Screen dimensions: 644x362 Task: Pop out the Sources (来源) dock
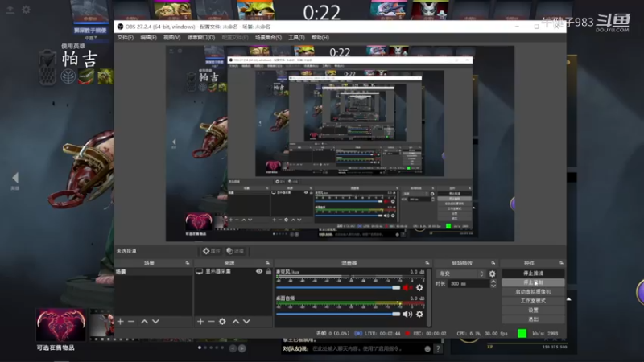tap(267, 263)
